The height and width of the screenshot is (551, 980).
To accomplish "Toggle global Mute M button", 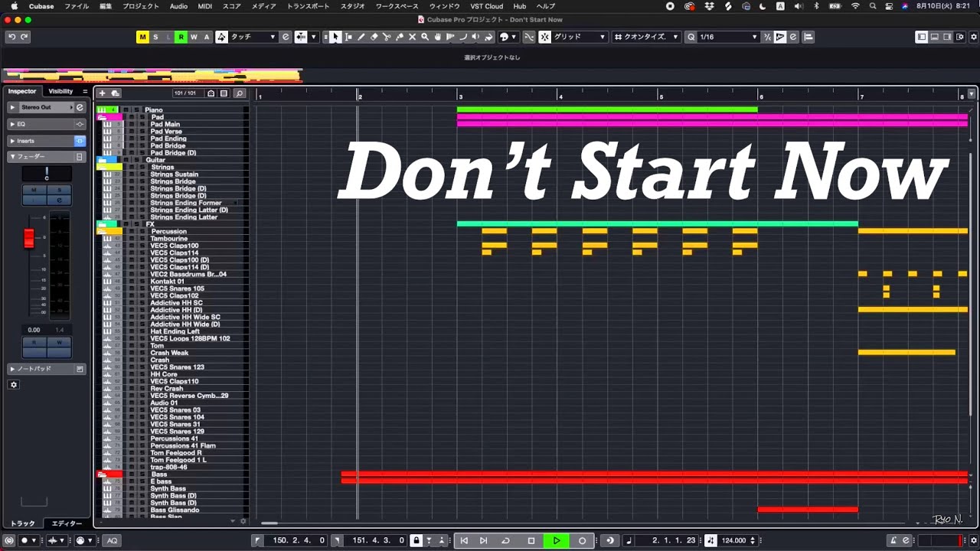I will point(142,37).
